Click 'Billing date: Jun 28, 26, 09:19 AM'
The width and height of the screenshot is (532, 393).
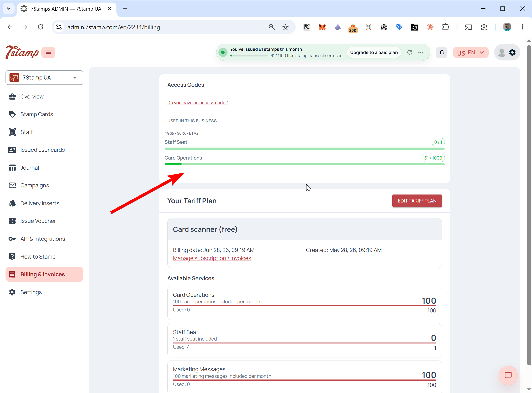(x=214, y=250)
